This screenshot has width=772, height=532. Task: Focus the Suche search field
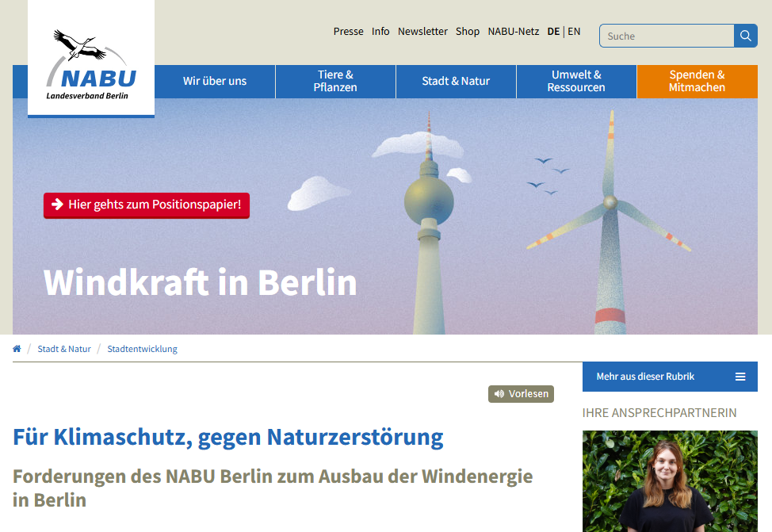[667, 36]
